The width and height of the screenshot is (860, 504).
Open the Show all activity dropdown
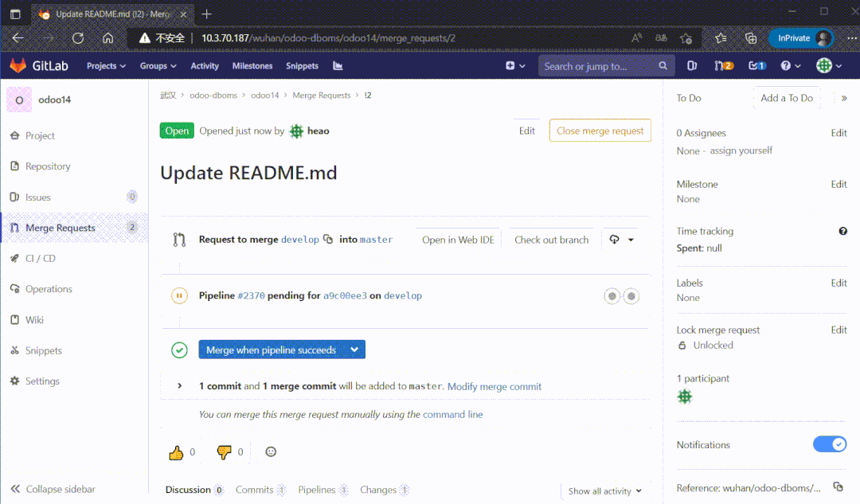pyautogui.click(x=604, y=491)
